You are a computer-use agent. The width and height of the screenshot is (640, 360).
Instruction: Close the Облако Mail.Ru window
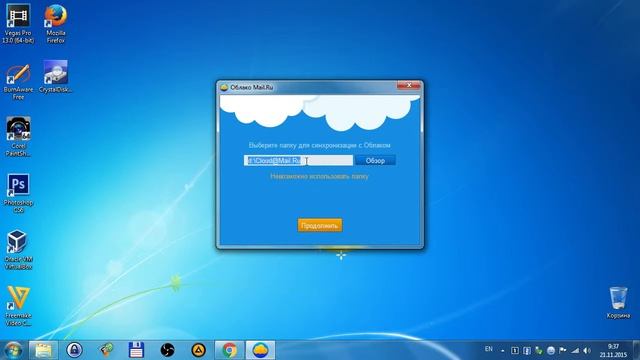pos(409,85)
